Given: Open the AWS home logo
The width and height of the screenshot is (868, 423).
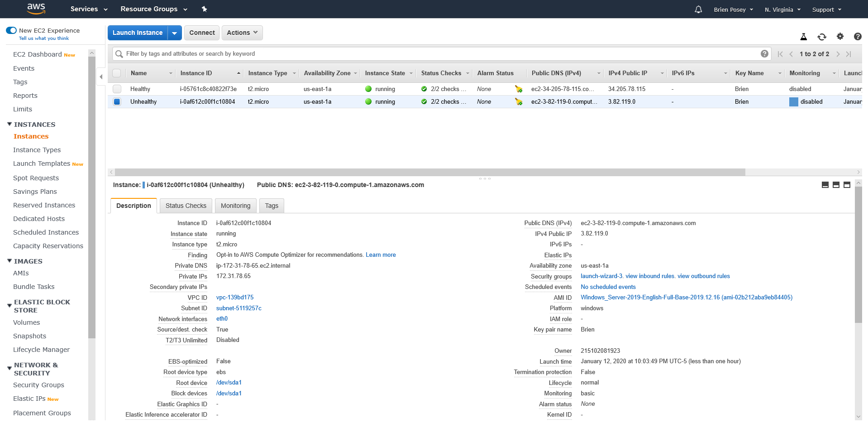Looking at the screenshot, I should (36, 9).
